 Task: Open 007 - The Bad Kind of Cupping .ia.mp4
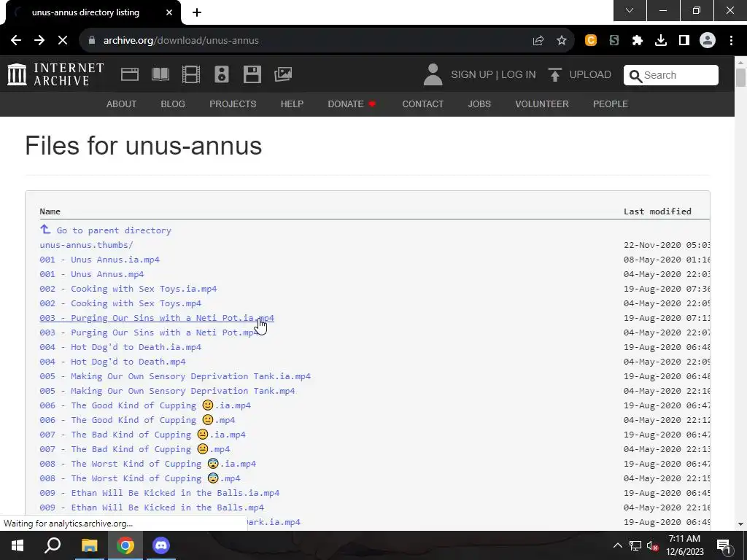pyautogui.click(x=142, y=435)
